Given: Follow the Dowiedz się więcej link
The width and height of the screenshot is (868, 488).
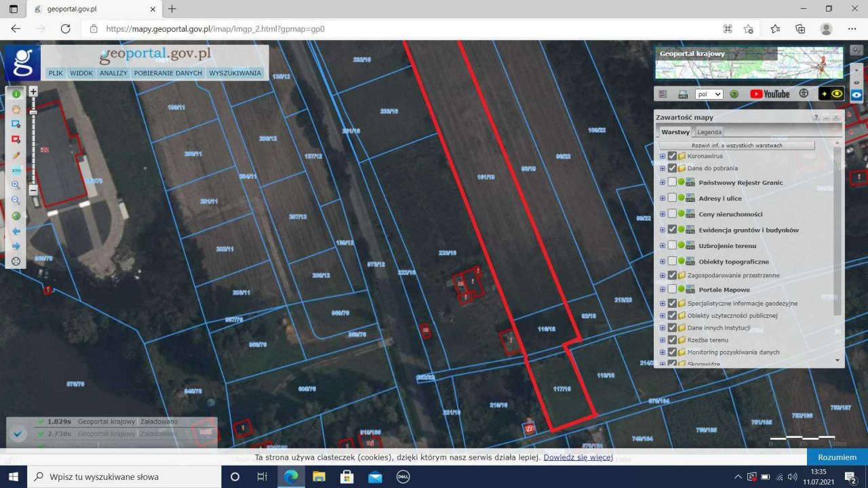Looking at the screenshot, I should (578, 457).
